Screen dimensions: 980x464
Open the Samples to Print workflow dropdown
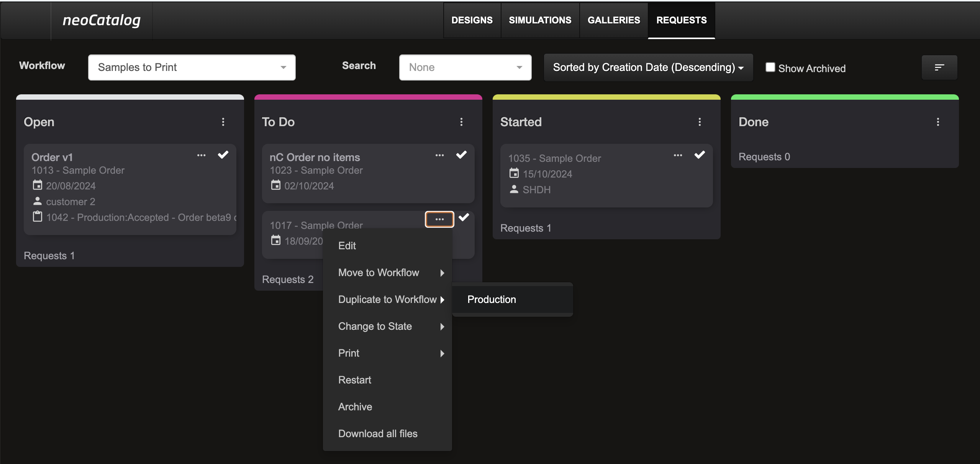click(x=192, y=67)
